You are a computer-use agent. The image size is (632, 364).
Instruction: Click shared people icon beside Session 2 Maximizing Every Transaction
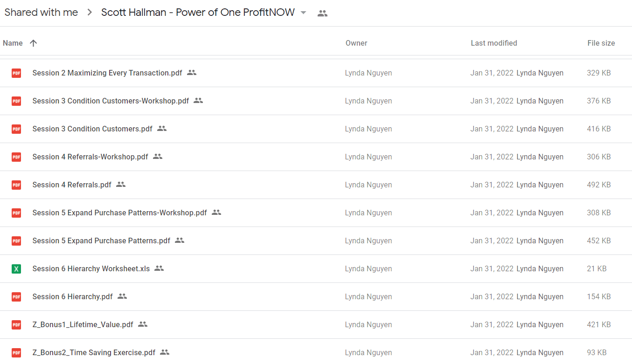[192, 73]
